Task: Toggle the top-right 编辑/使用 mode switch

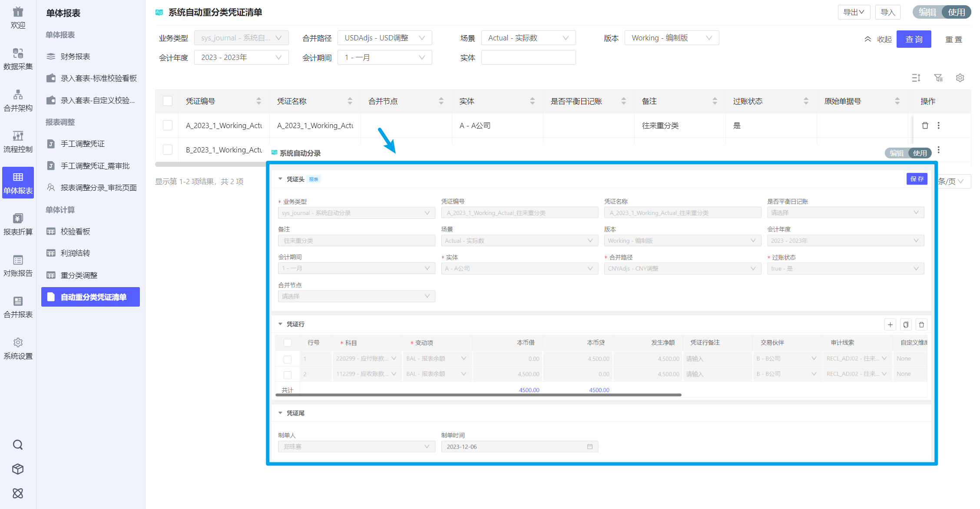Action: [941, 12]
